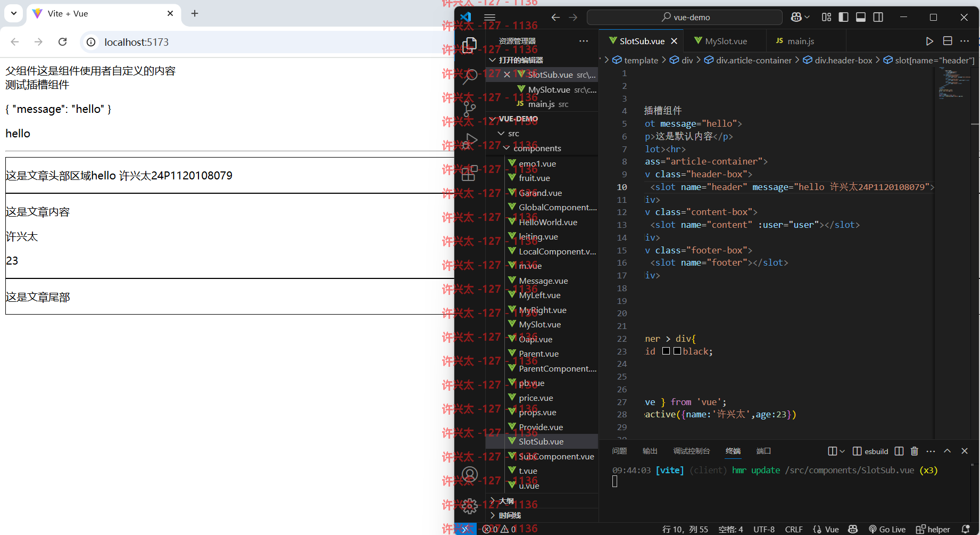Click the div.header-box breadcrumb

coord(838,60)
